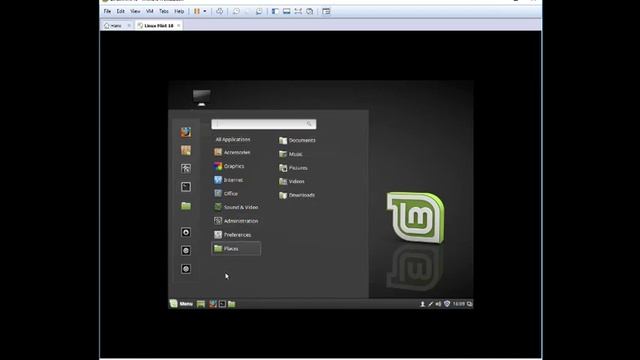The width and height of the screenshot is (640, 360).
Task: Open the VMware View menu
Action: [x=135, y=11]
